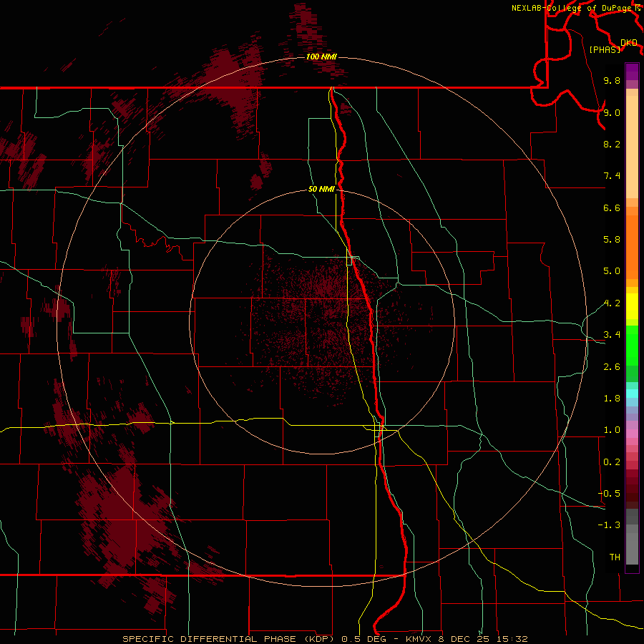The width and height of the screenshot is (644, 644).
Task: Click the 5.0 scale value label
Action: click(x=612, y=271)
